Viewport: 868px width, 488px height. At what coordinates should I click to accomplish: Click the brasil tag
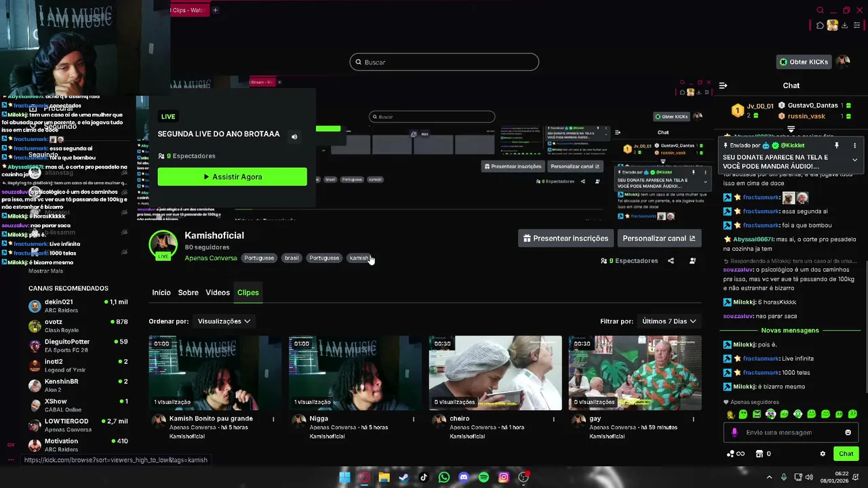coord(292,258)
